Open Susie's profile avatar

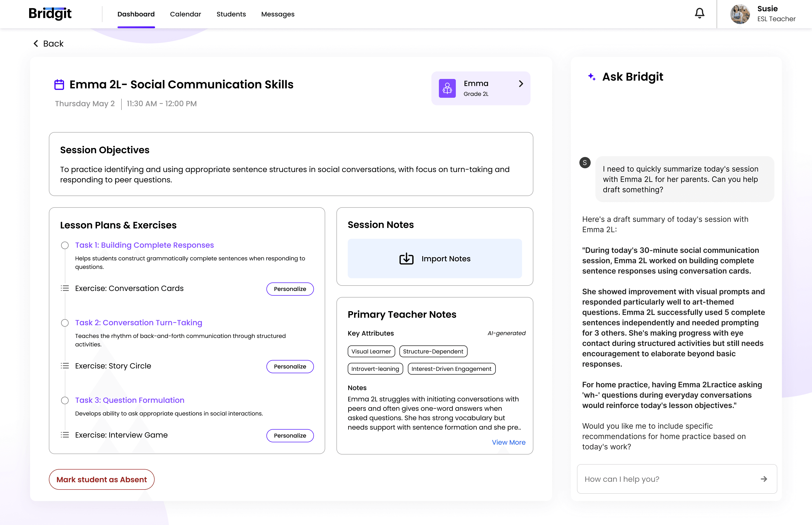(740, 14)
